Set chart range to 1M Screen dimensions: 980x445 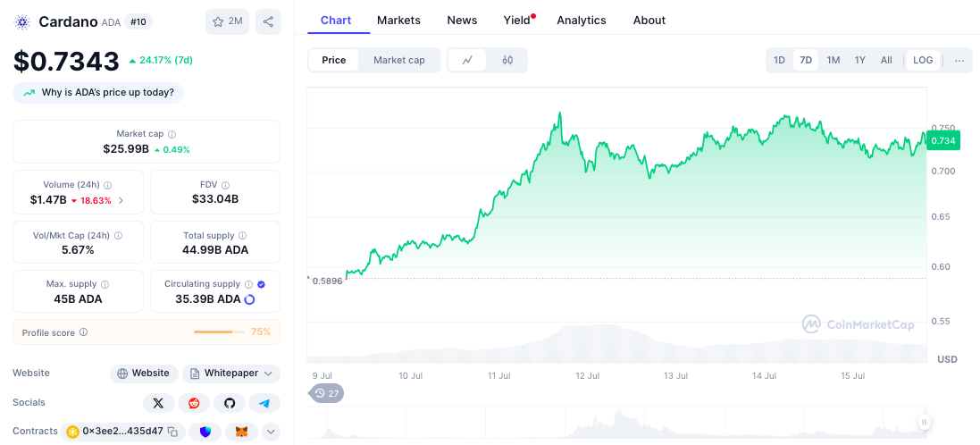833,60
